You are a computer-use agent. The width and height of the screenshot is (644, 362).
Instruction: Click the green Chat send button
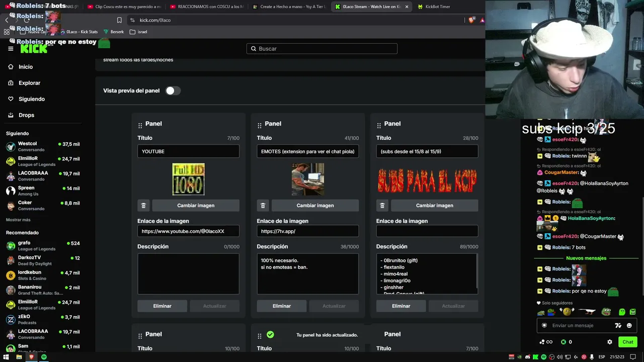tap(628, 342)
